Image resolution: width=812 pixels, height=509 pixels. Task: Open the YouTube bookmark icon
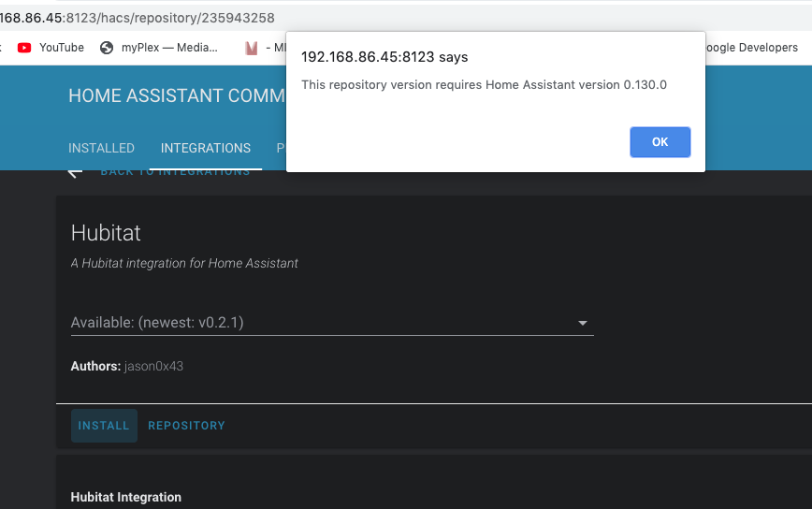(x=23, y=48)
